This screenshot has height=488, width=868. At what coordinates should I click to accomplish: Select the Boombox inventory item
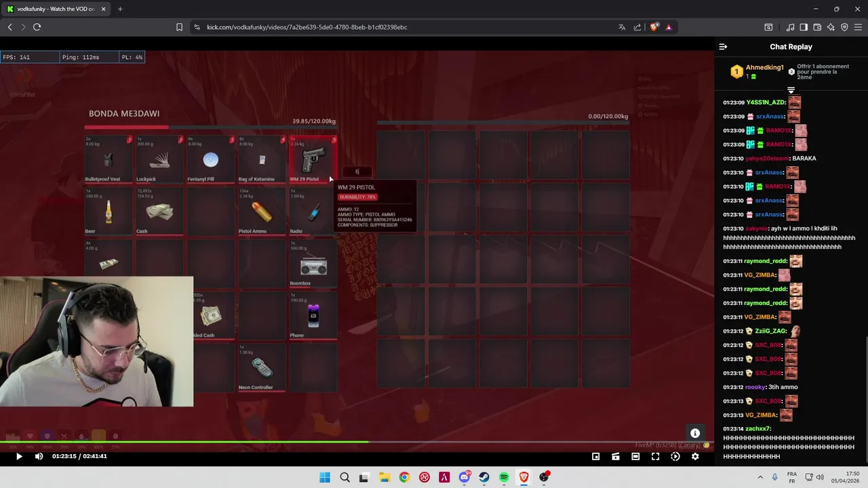tap(313, 264)
